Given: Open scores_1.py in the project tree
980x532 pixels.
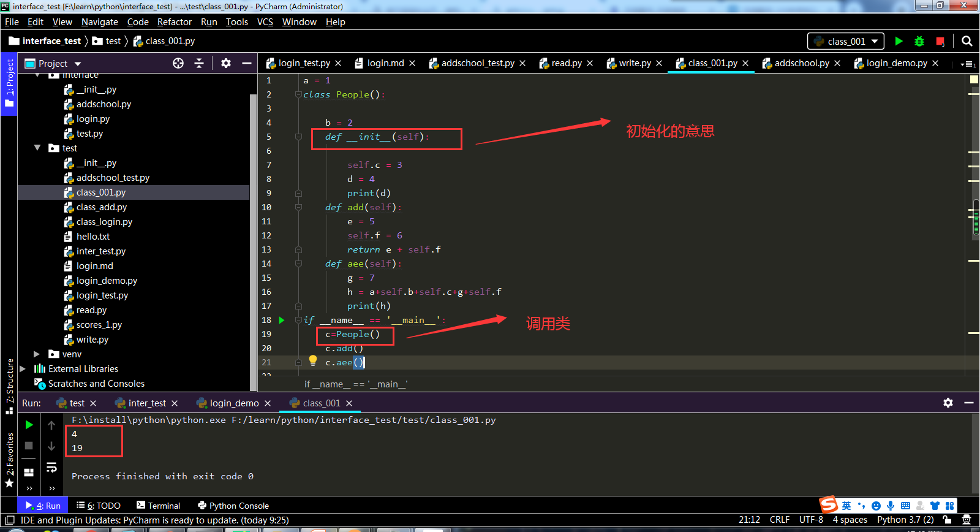Looking at the screenshot, I should [x=99, y=325].
